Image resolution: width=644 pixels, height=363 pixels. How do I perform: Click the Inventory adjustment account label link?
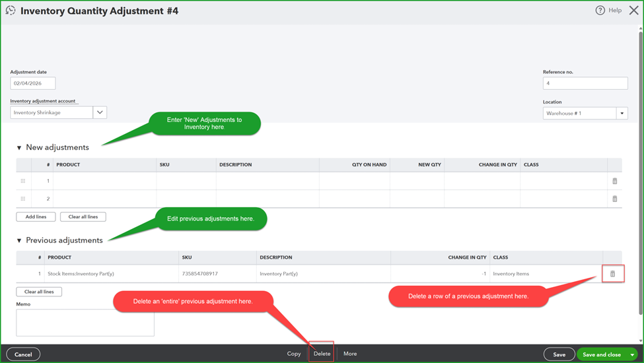pyautogui.click(x=43, y=101)
